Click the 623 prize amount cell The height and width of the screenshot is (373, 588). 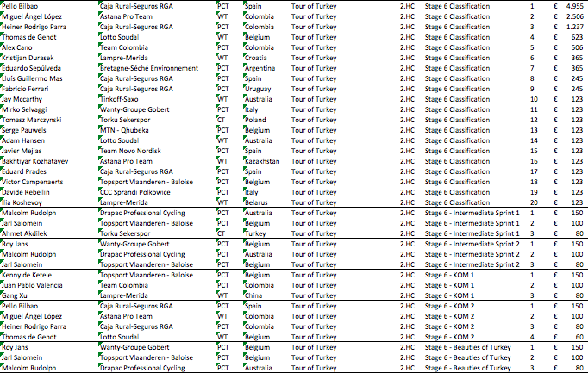click(x=577, y=37)
